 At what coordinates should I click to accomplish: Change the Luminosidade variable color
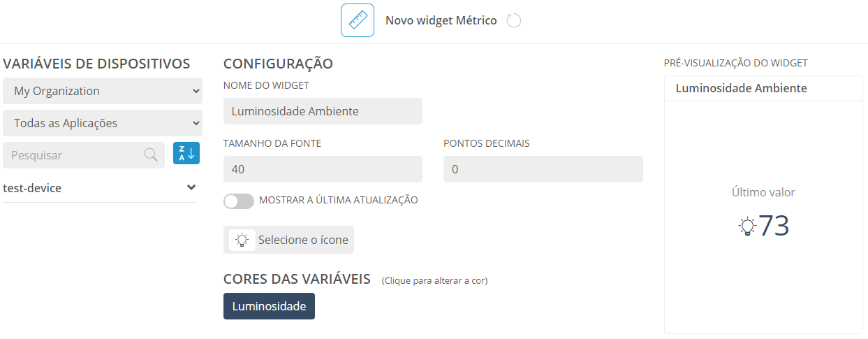[269, 306]
